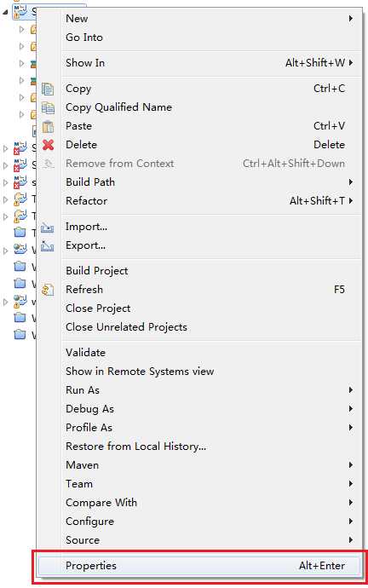Screen dimensions: 368x588
Task: Click the Paste clipboard icon
Action: [48, 126]
